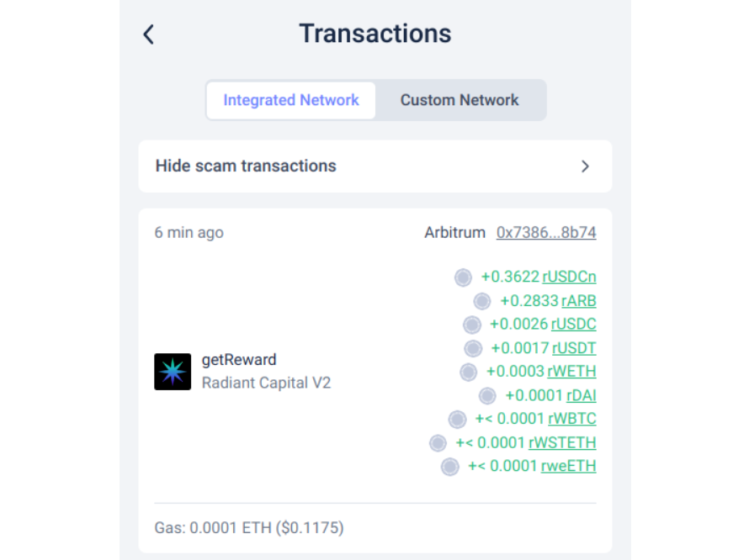The height and width of the screenshot is (560, 749).
Task: Click the token icon next to rWBTC
Action: click(457, 419)
